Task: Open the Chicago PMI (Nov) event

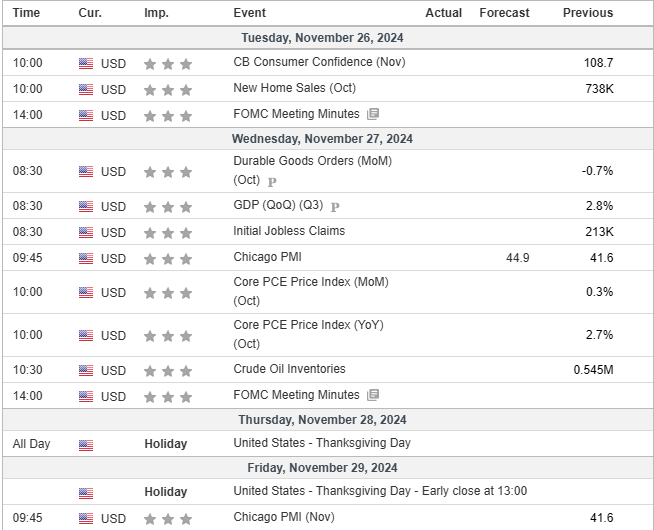Action: (x=284, y=517)
